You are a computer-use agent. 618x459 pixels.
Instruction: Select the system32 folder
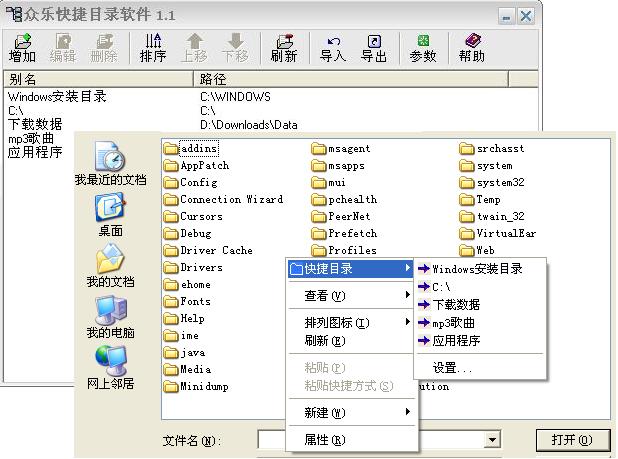498,183
